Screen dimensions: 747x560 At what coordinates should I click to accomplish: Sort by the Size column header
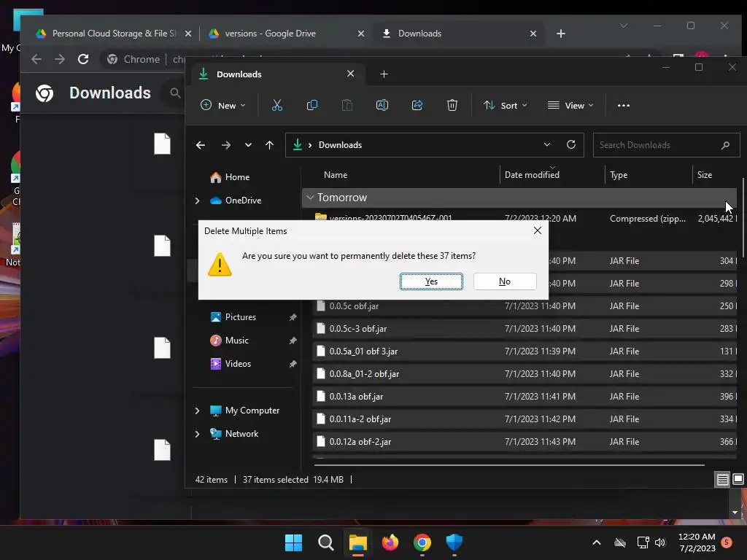pos(705,175)
